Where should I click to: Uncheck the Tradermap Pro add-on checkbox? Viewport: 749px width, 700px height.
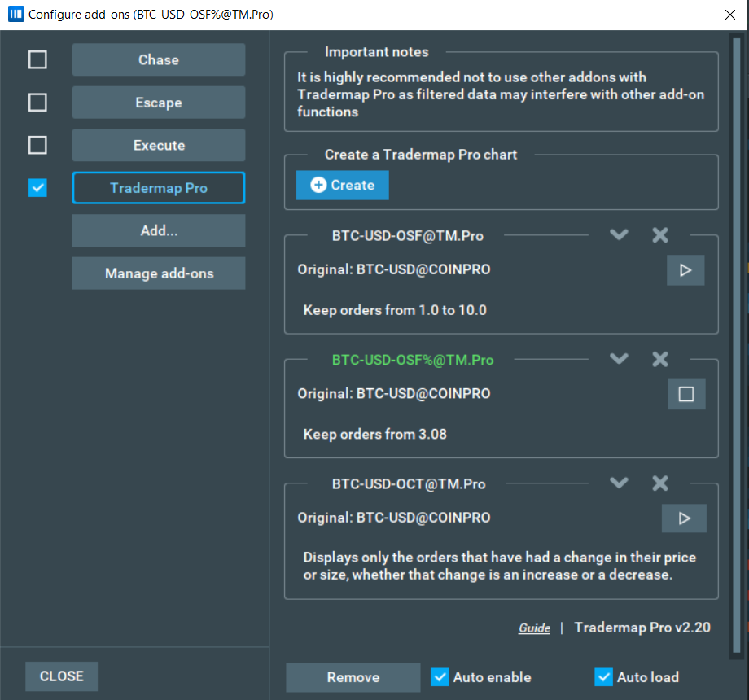[37, 188]
